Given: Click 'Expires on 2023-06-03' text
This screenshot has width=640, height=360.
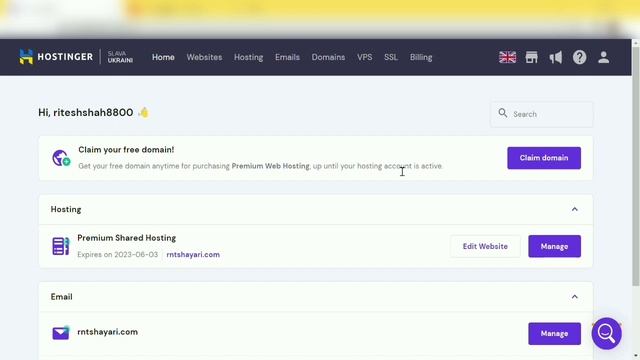Looking at the screenshot, I should [x=118, y=254].
